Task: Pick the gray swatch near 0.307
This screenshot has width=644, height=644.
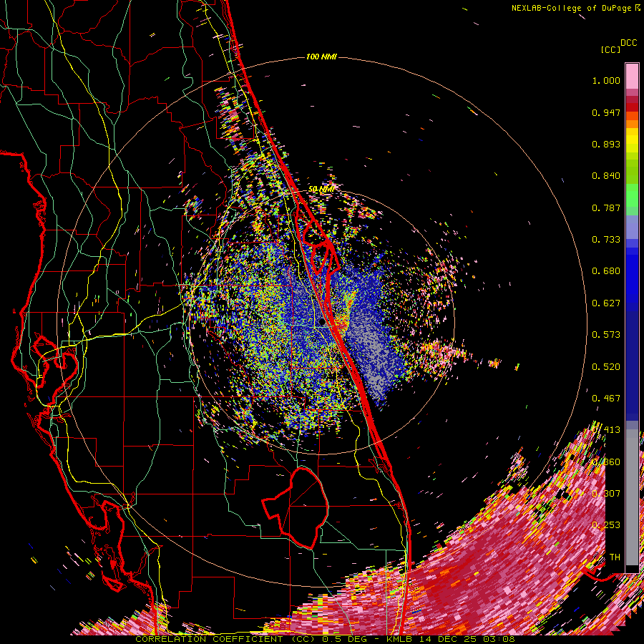Action: click(x=632, y=497)
